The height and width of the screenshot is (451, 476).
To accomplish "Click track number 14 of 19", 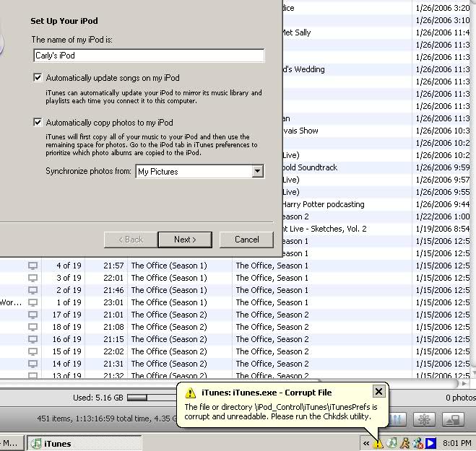I will [66, 364].
